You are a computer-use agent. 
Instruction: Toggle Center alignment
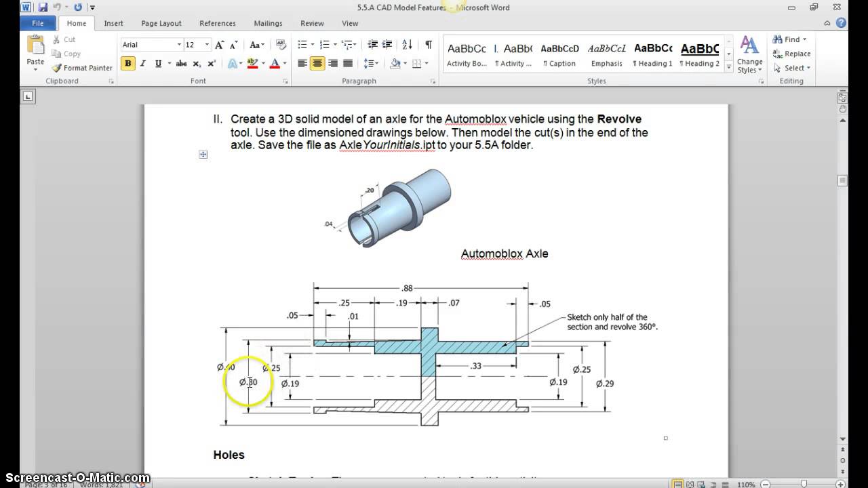(317, 64)
